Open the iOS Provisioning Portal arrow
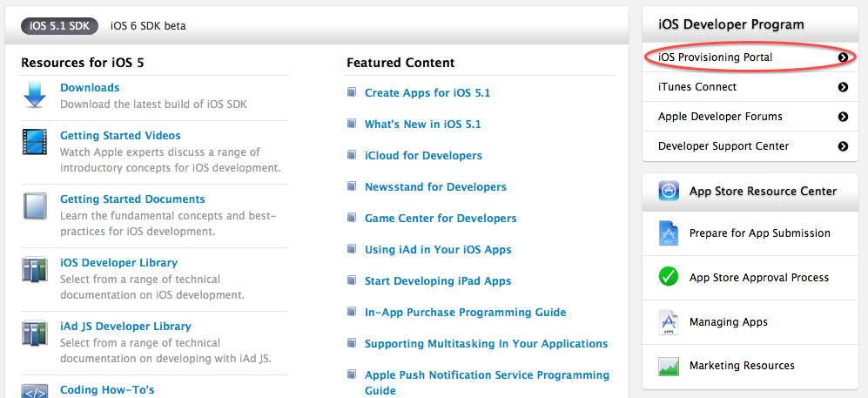Image resolution: width=868 pixels, height=398 pixels. 843,57
